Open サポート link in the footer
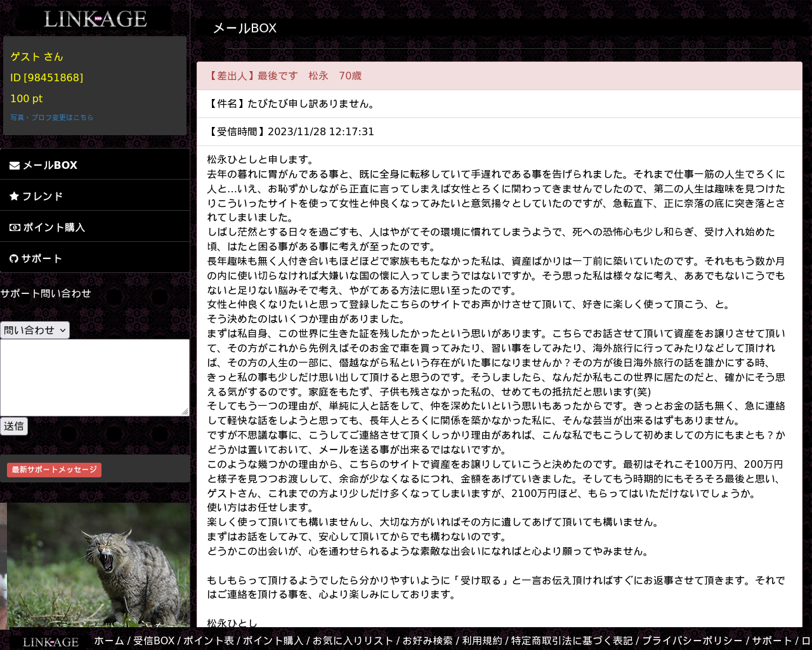812x650 pixels. point(772,640)
